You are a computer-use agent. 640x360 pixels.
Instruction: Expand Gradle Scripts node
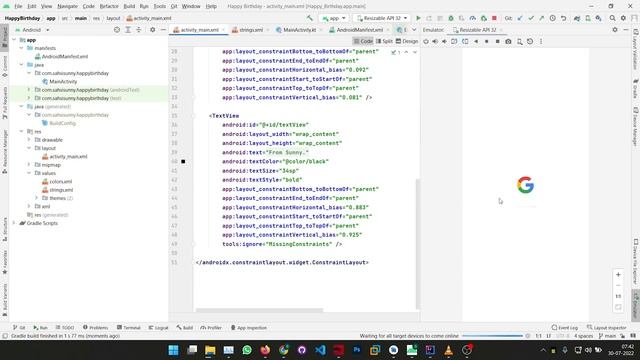click(x=14, y=223)
